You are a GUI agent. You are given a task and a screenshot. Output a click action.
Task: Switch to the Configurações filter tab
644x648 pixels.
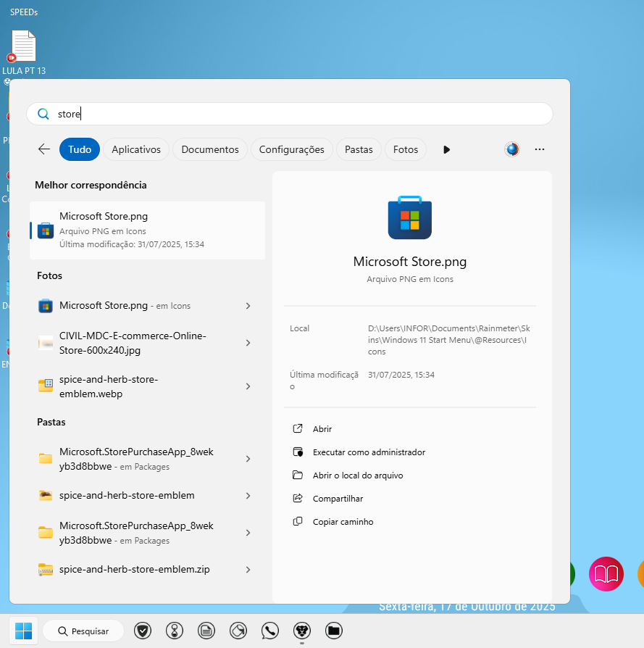[291, 149]
